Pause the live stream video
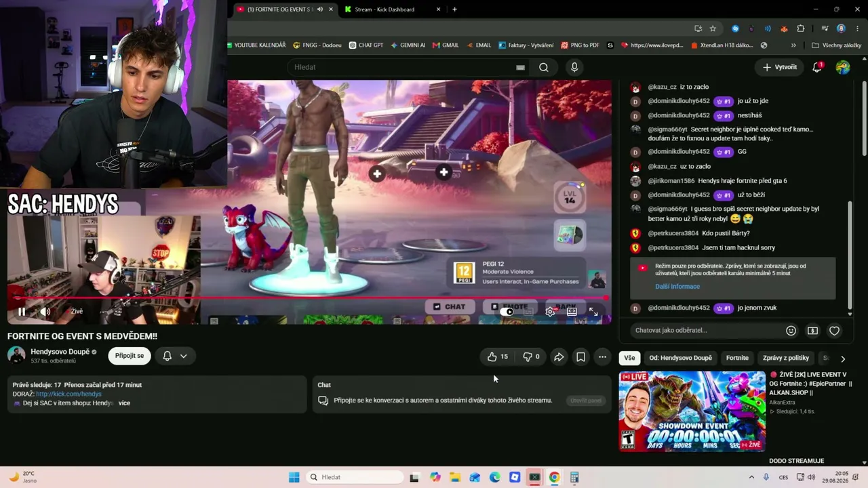This screenshot has height=488, width=868. (x=22, y=312)
